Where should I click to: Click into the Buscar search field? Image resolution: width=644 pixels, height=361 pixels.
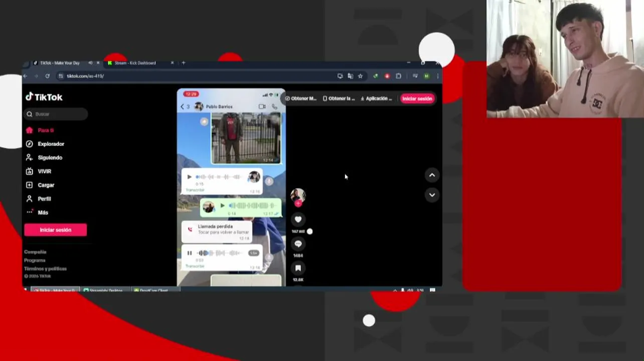(56, 114)
